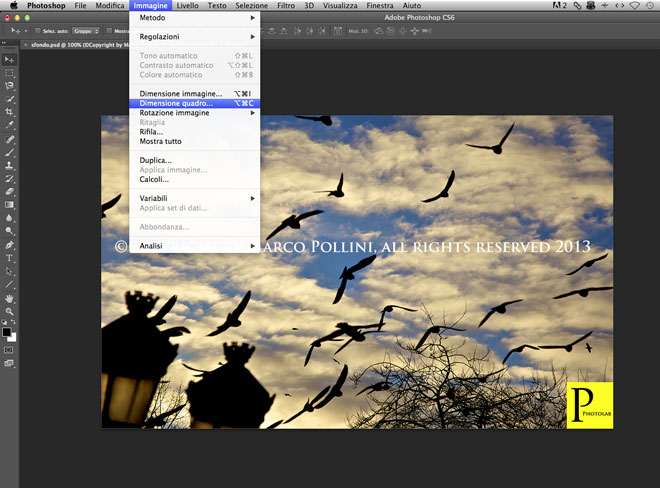Viewport: 660px width, 488px height.
Task: Click the foreground black color swatch
Action: 6,332
